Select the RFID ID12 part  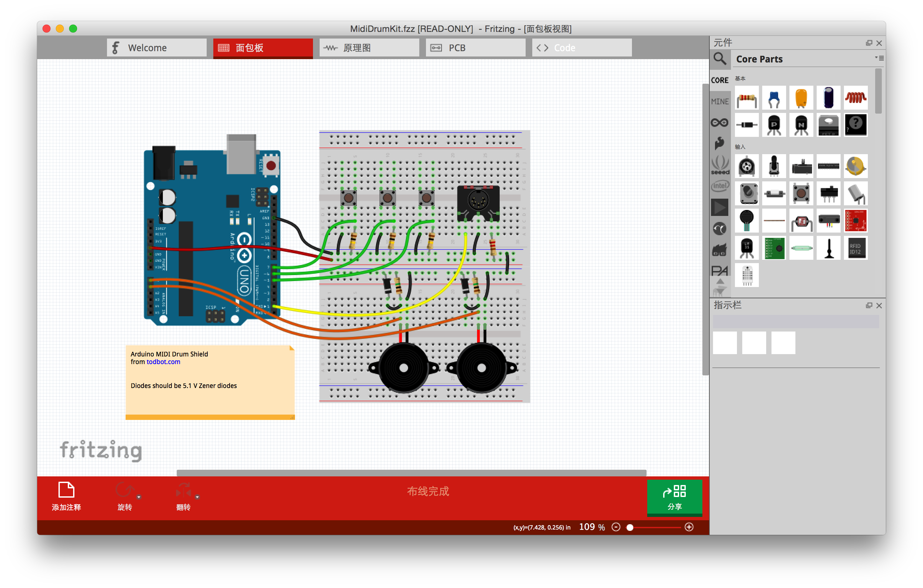pyautogui.click(x=855, y=248)
